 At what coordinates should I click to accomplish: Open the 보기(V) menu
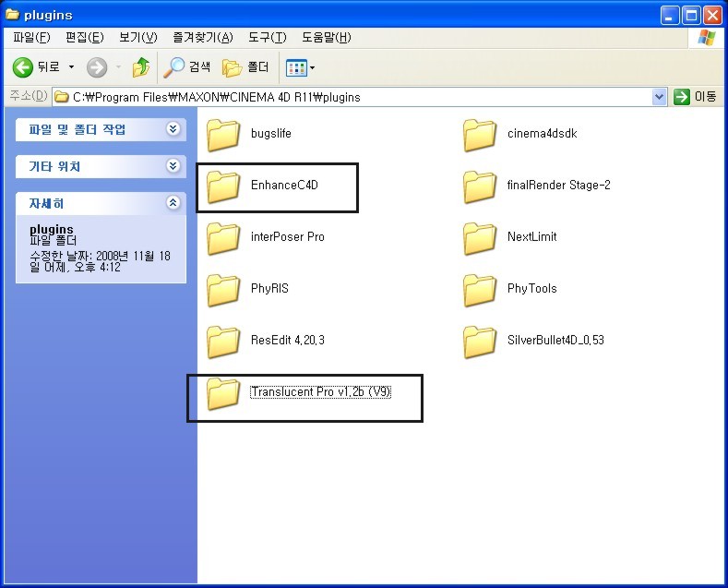pyautogui.click(x=137, y=37)
